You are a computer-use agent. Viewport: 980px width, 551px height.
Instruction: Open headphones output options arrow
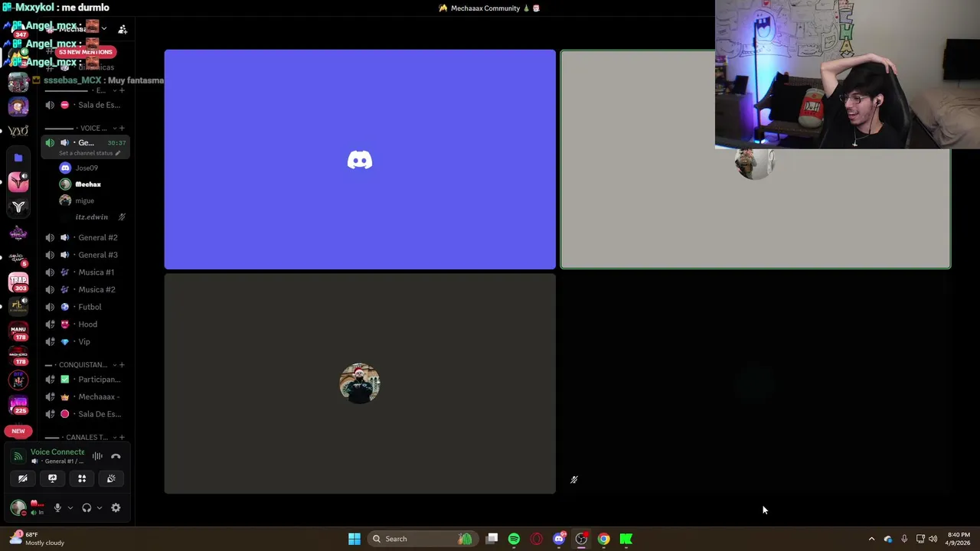tap(99, 507)
